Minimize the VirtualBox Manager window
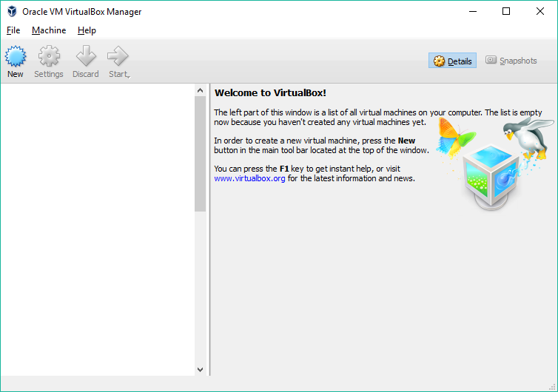The width and height of the screenshot is (558, 392). [473, 11]
